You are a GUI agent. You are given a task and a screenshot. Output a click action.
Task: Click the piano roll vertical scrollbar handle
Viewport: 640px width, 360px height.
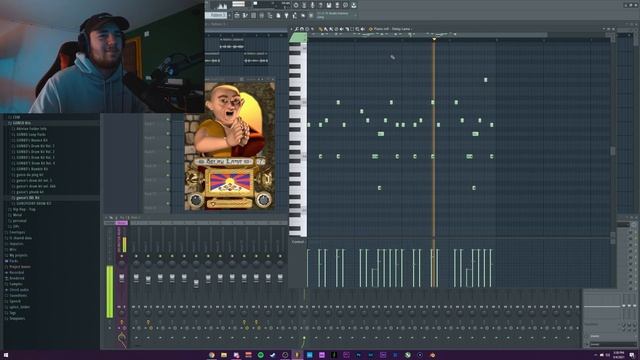coord(613,151)
